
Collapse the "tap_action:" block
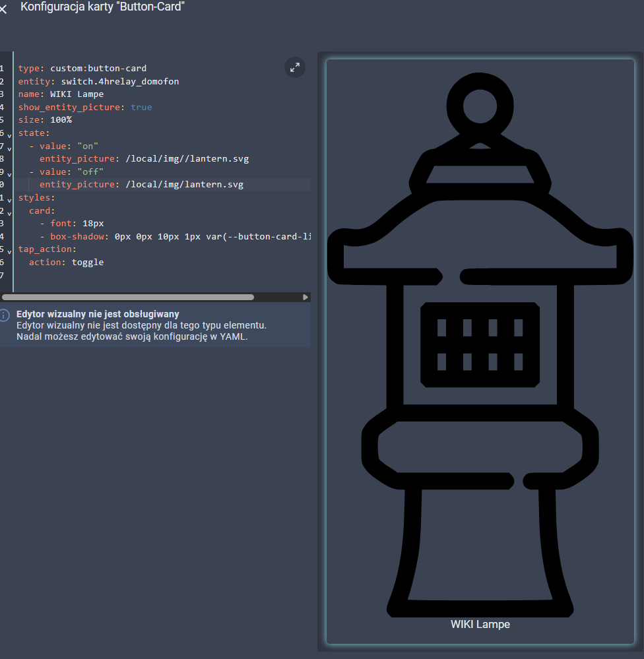pos(9,251)
